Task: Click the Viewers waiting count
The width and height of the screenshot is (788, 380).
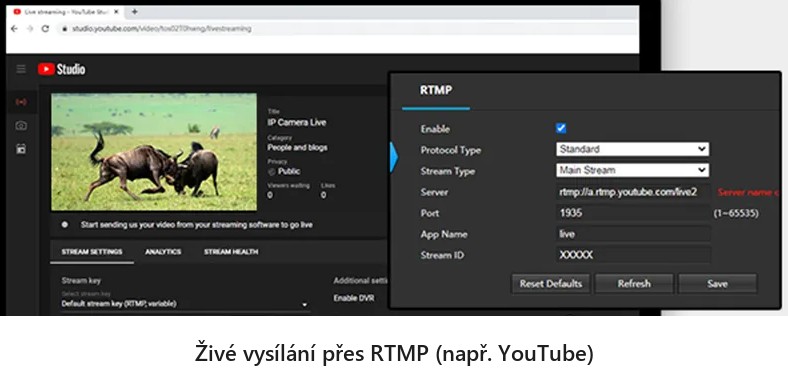Action: 270,195
